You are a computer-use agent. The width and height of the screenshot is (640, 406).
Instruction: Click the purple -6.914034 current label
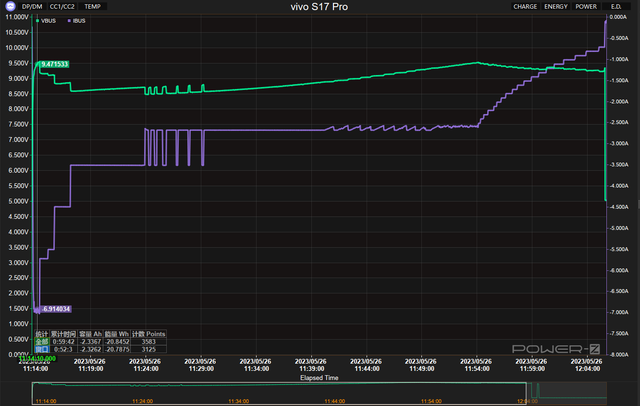click(x=56, y=309)
